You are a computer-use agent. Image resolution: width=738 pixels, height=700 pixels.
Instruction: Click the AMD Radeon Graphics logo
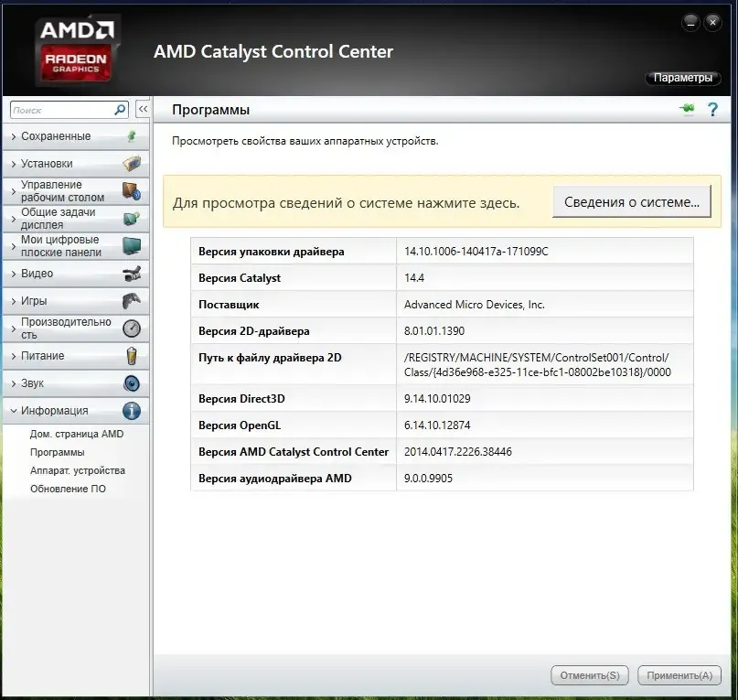coord(76,50)
